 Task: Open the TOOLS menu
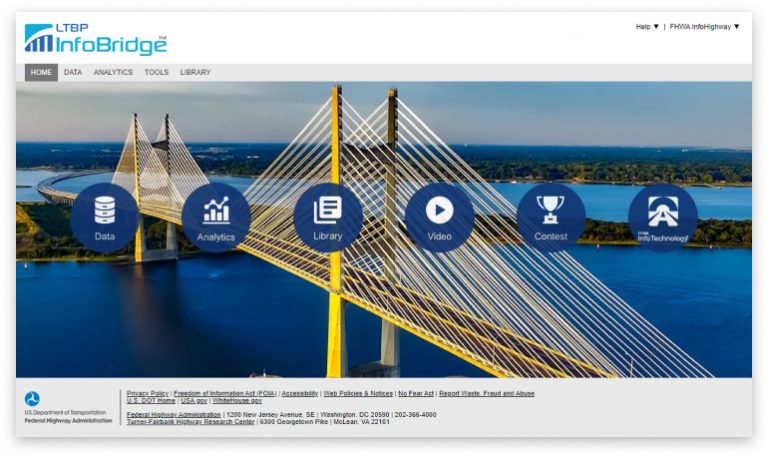tap(156, 72)
